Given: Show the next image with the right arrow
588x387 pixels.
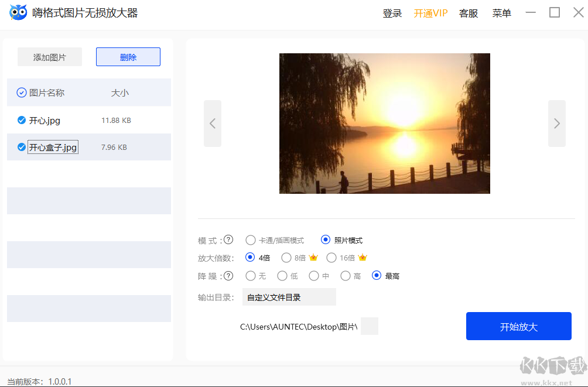Looking at the screenshot, I should (556, 123).
